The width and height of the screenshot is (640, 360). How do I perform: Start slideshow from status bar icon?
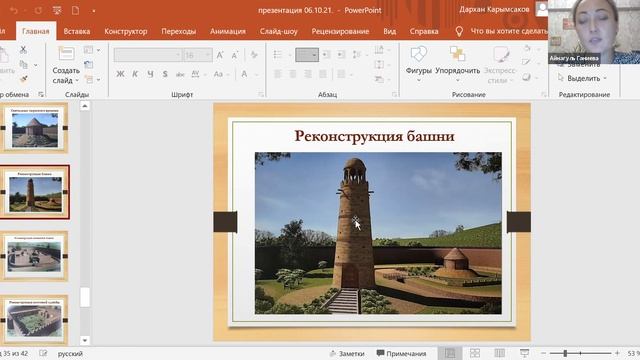524,353
